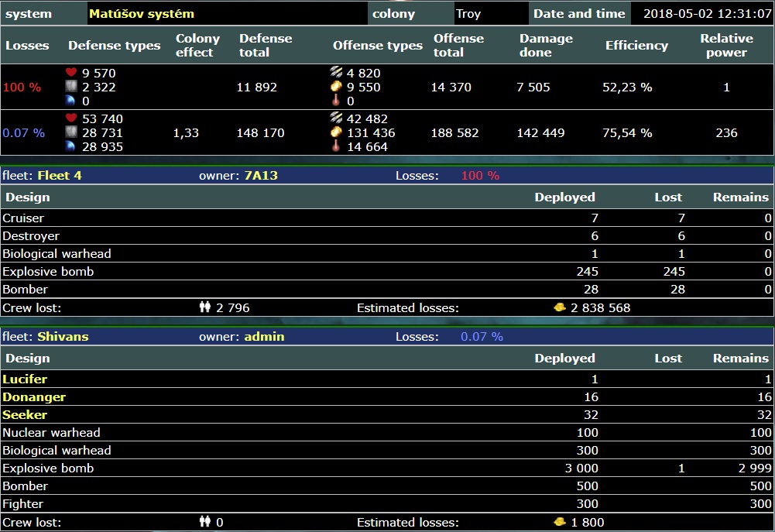Click the shield icon beside 28 935
The image size is (775, 532).
[71, 146]
